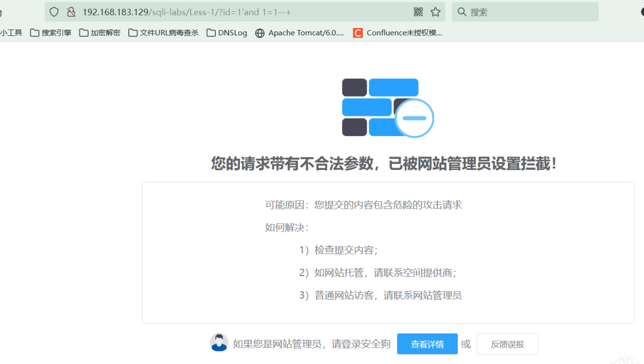Focus the URL address bar
Image resolution: width=644 pixels, height=364 pixels.
click(246, 12)
